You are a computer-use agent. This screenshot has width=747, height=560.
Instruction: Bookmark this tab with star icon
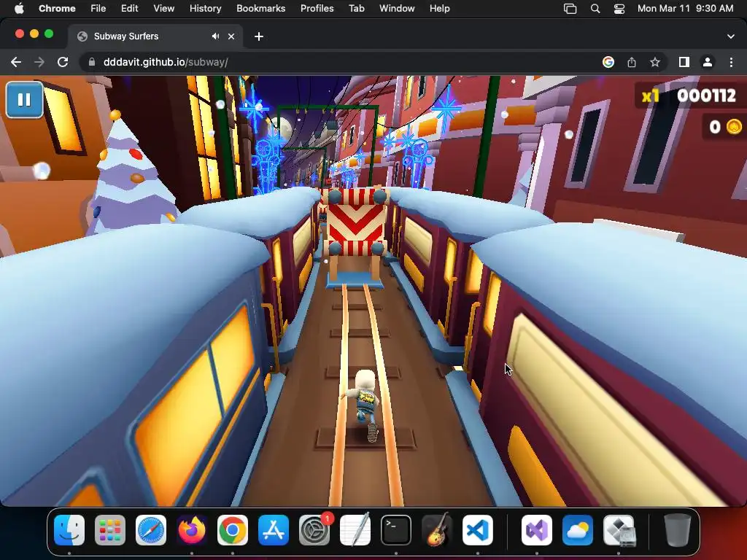[655, 62]
